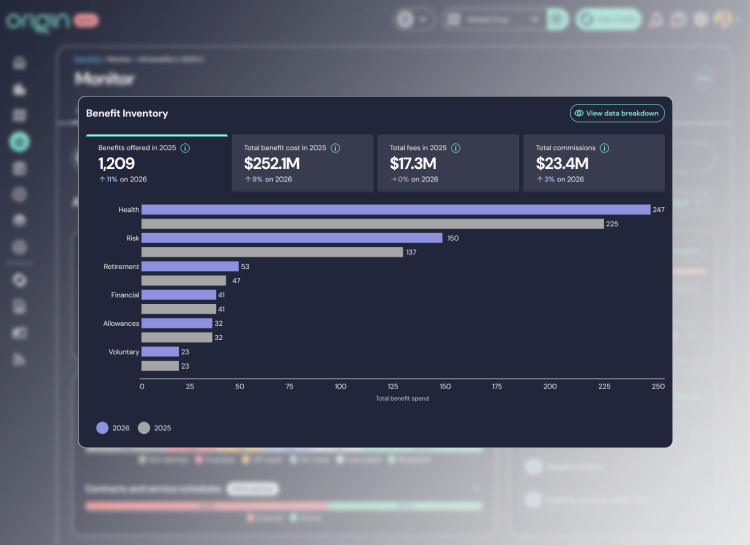750x545 pixels.
Task: Select the Benefits offered in 2025 tab
Action: (156, 163)
